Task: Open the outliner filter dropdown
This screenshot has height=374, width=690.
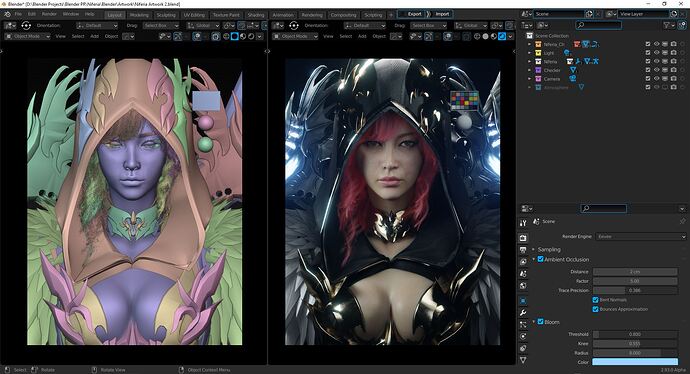Action: coord(669,26)
